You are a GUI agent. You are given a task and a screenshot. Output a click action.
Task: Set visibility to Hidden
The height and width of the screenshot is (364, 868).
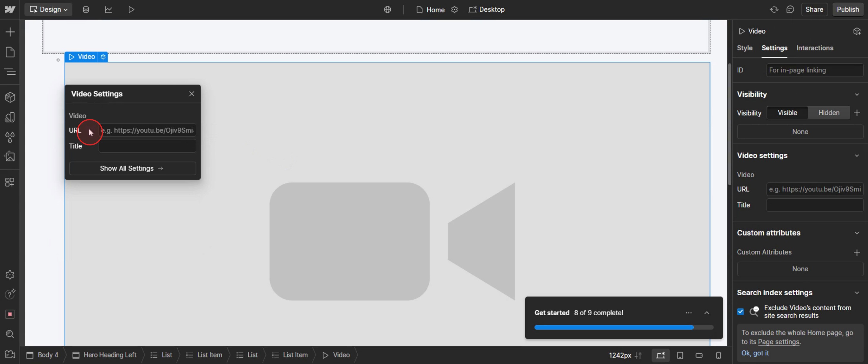pyautogui.click(x=828, y=113)
